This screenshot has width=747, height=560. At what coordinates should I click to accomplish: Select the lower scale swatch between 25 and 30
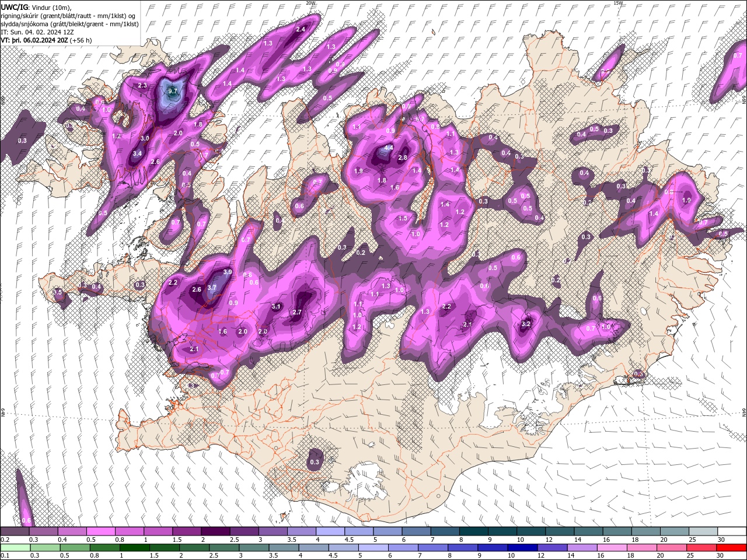700,548
